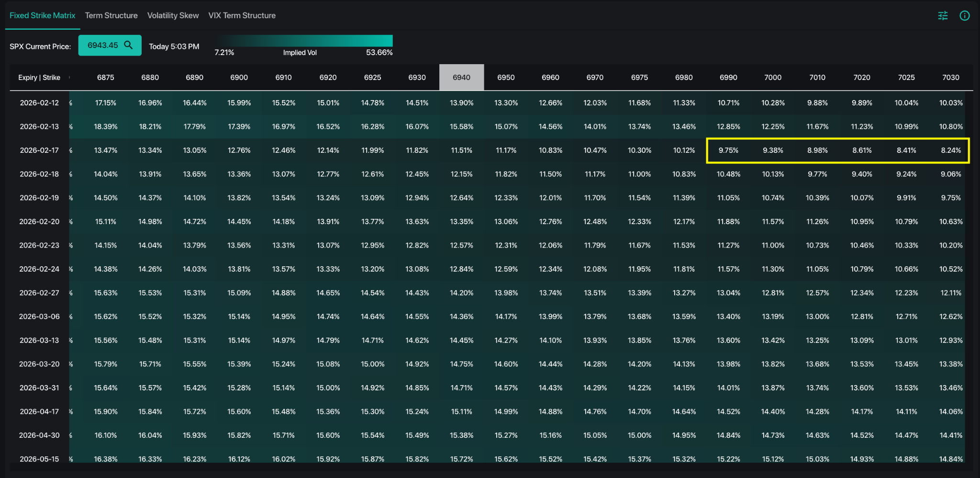Select expiry row 2026-03-06

[39, 317]
